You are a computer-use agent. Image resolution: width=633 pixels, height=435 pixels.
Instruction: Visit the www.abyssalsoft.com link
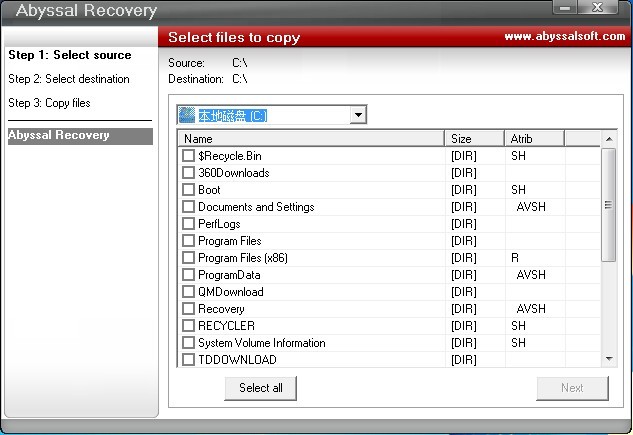564,37
